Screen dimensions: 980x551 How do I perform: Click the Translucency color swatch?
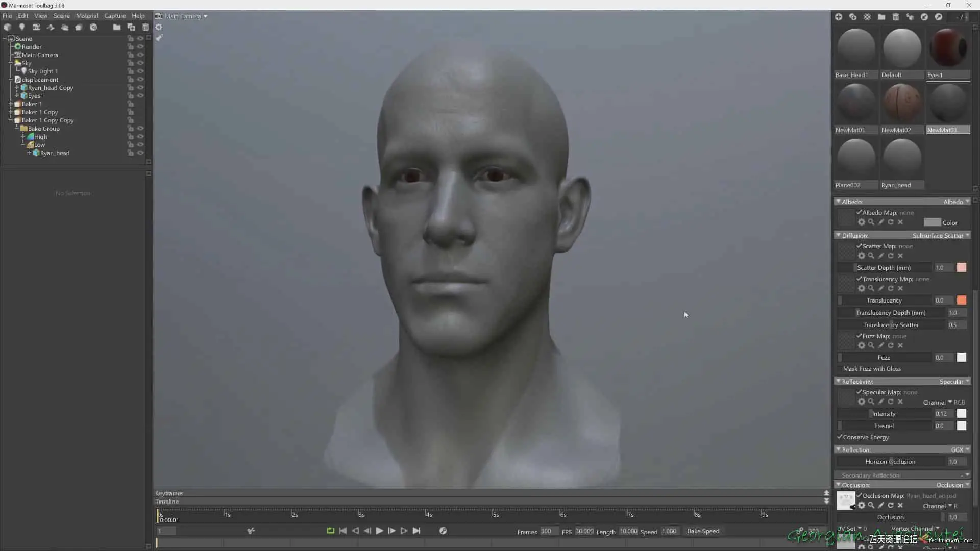(961, 300)
